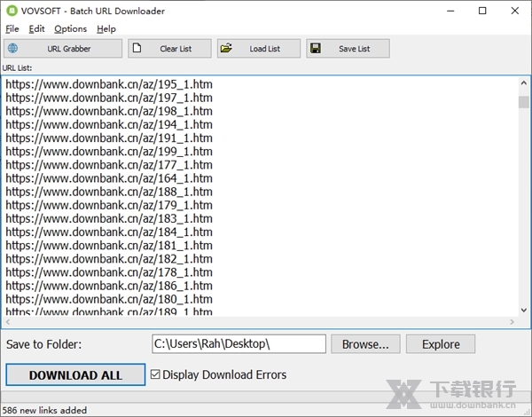Select the URL ending in 177_1.htm
532x417 pixels.
(109, 165)
